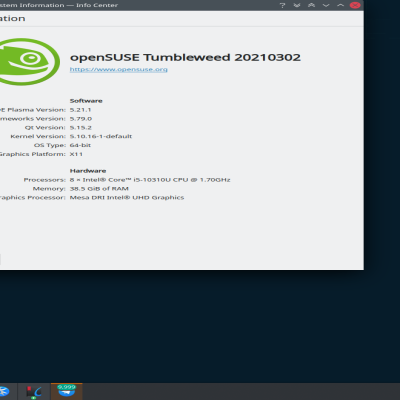Click the Info Center window title text
This screenshot has height=400, width=400.
tap(59, 5)
